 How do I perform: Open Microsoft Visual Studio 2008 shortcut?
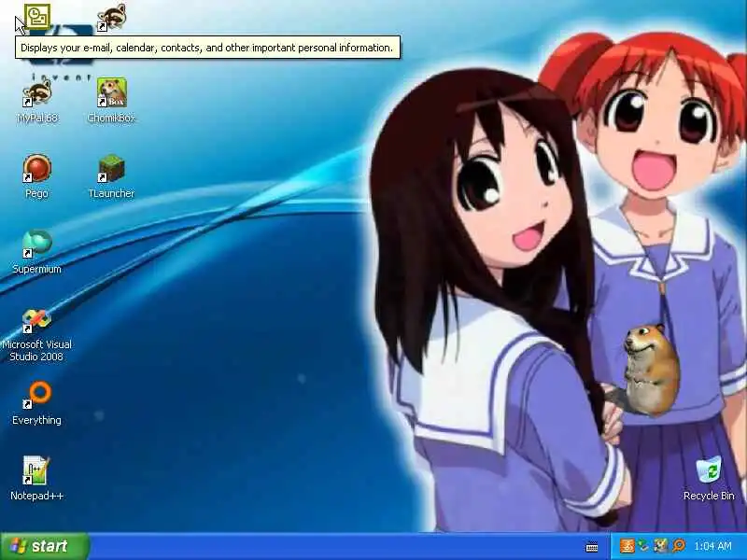(x=36, y=335)
